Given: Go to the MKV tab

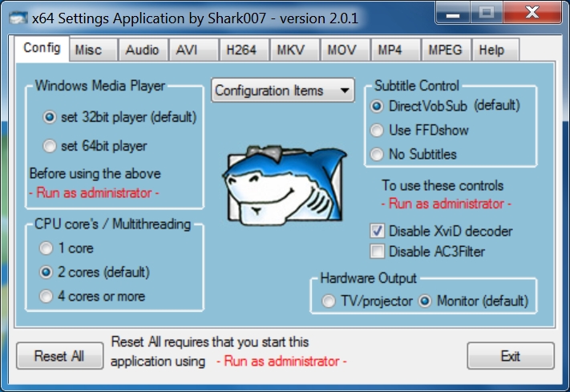Looking at the screenshot, I should click(291, 50).
